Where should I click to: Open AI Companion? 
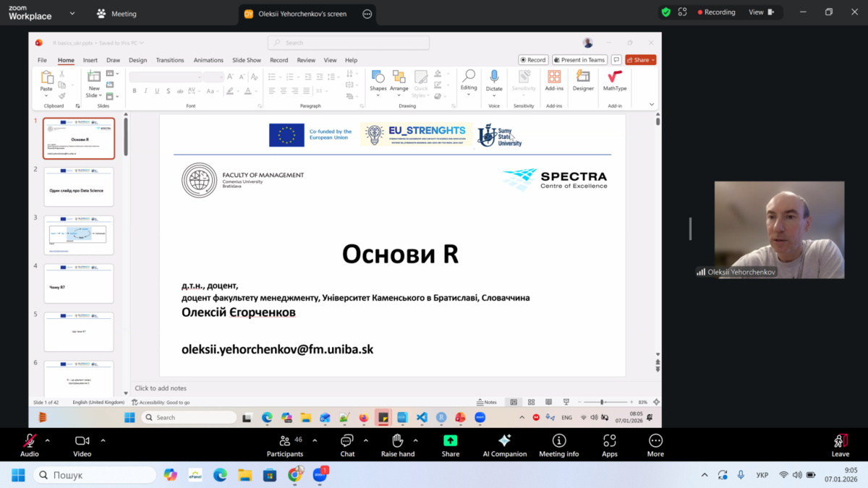pos(504,445)
